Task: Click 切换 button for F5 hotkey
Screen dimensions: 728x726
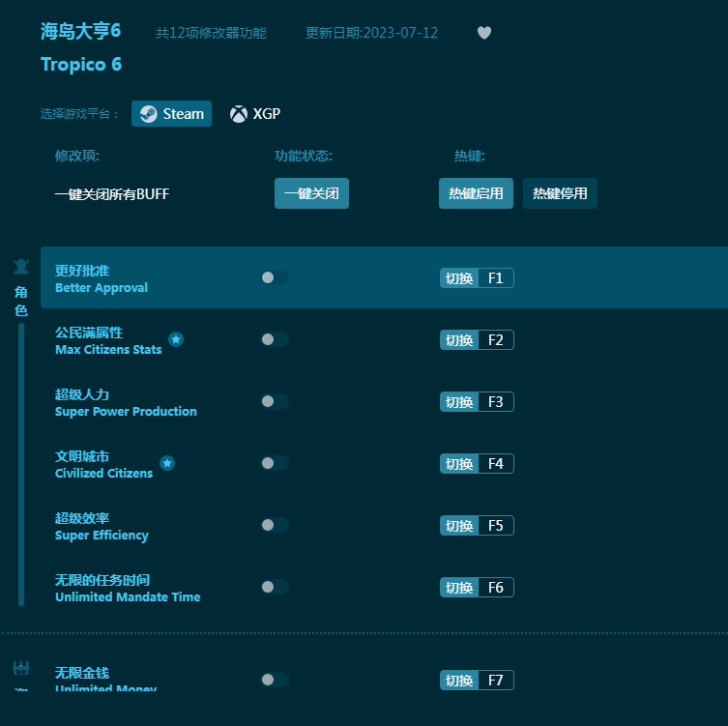Action: 459,526
